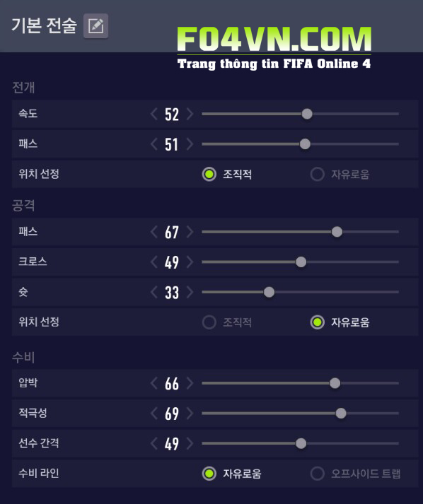Decrease 슛 value with left arrow
Viewport: 423px width, 504px height.
click(154, 292)
